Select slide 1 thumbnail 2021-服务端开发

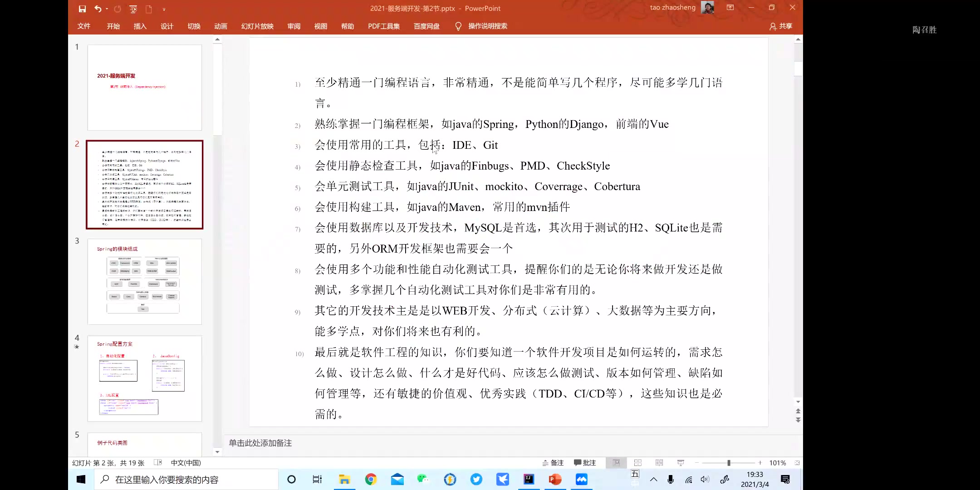point(145,88)
